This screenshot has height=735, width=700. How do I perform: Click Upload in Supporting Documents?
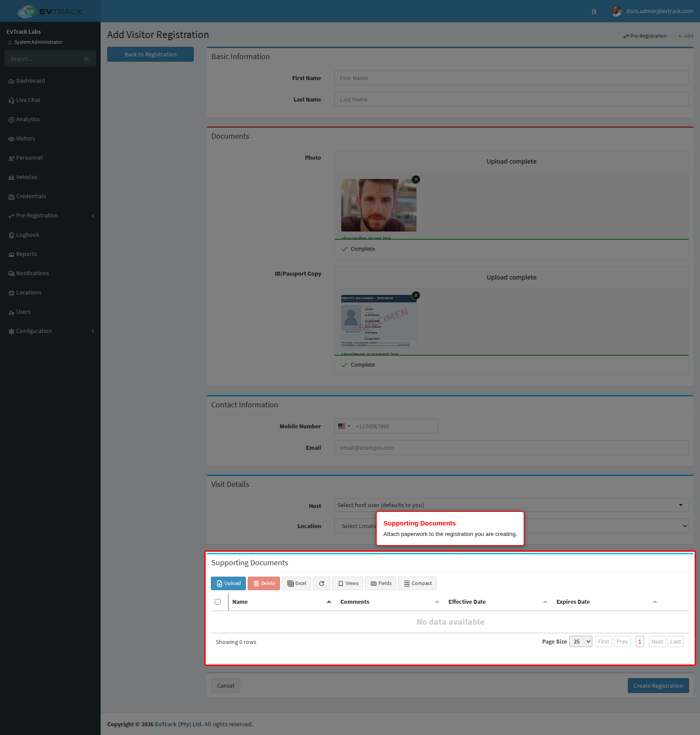pyautogui.click(x=228, y=583)
